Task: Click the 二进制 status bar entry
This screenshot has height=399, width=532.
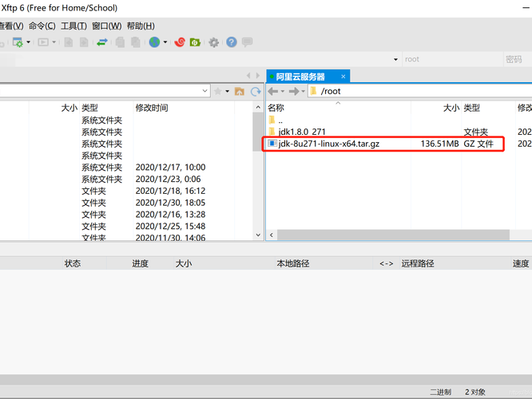Action: 440,392
